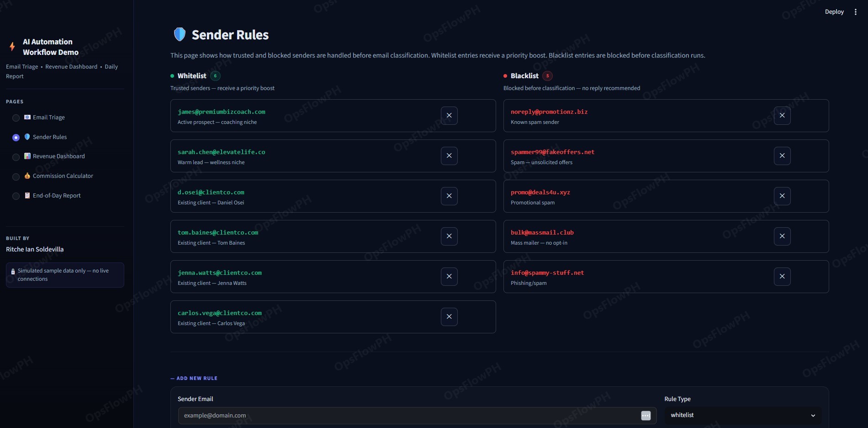Screen dimensions: 868x428
Task: Click the Blacklist section heading
Action: [524, 76]
